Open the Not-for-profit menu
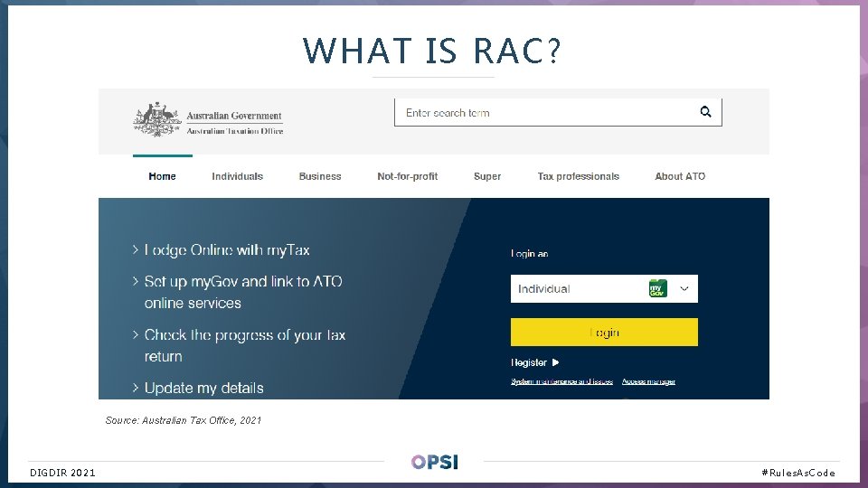Image resolution: width=868 pixels, height=488 pixels. 408,176
